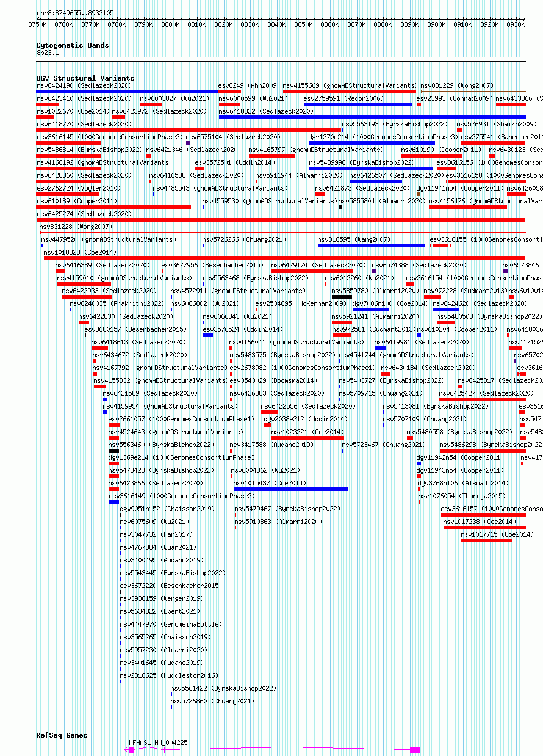
Task: Click the black bar under nsv5855804 (Almarri2020)
Action: [x=340, y=207]
